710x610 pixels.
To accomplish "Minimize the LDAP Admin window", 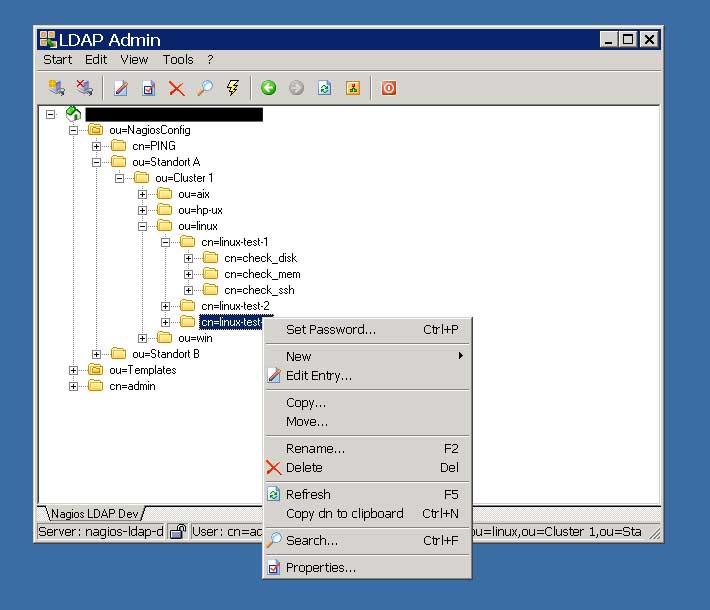I will [x=609, y=39].
